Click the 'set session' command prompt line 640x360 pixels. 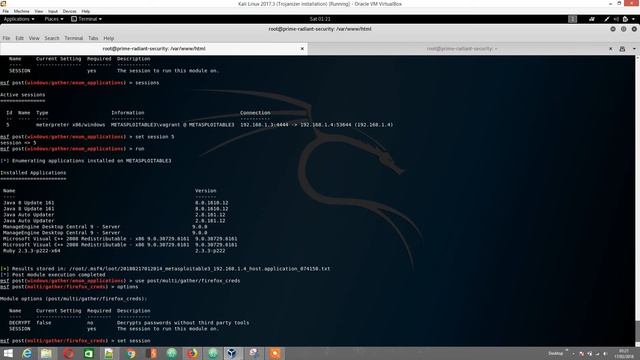pyautogui.click(x=76, y=341)
